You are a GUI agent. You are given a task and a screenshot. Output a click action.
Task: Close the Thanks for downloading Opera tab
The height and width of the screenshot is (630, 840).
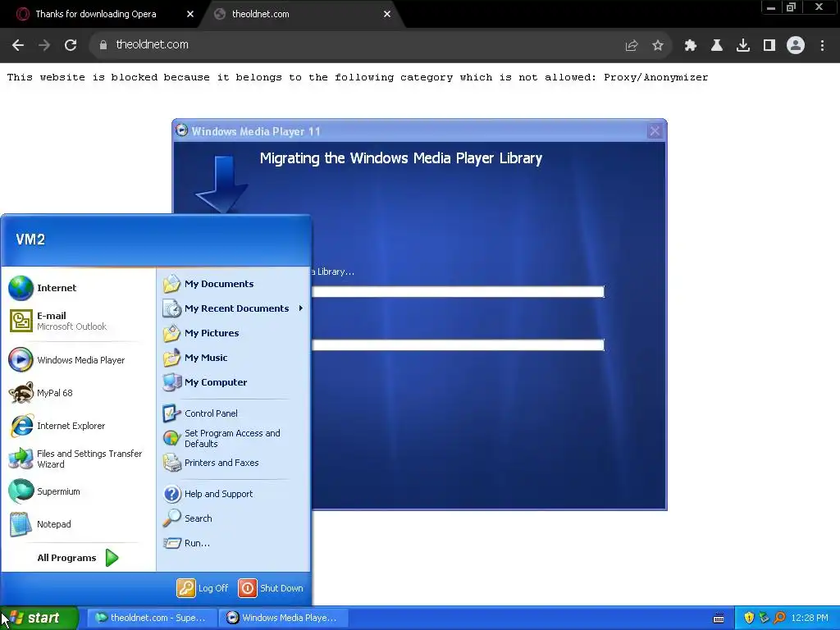coord(190,14)
